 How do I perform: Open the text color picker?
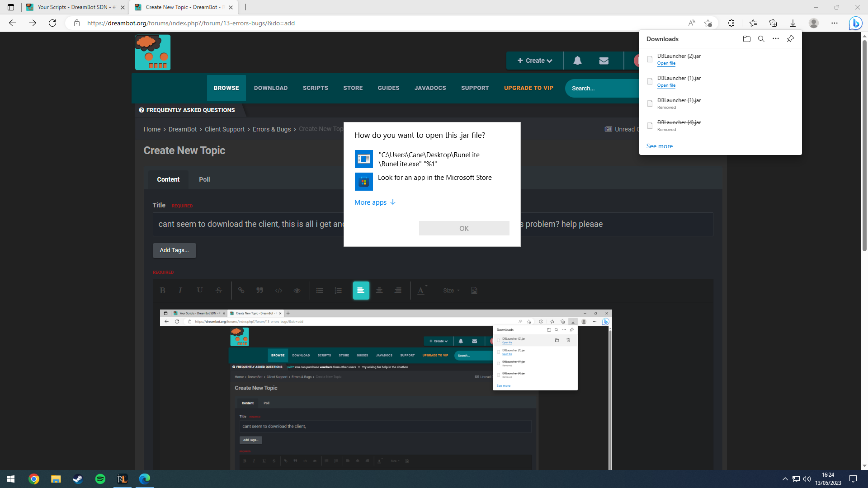pos(422,291)
